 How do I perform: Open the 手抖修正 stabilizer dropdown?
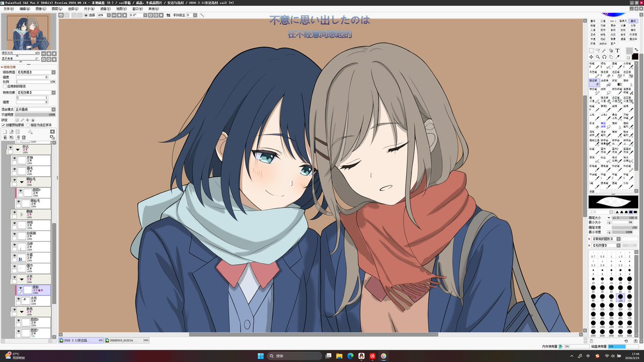pyautogui.click(x=195, y=15)
